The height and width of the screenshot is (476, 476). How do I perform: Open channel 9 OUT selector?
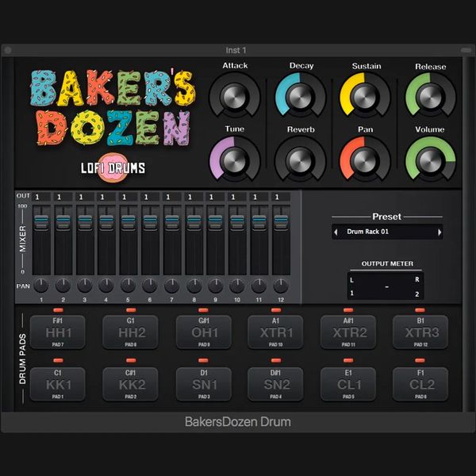coord(216,197)
